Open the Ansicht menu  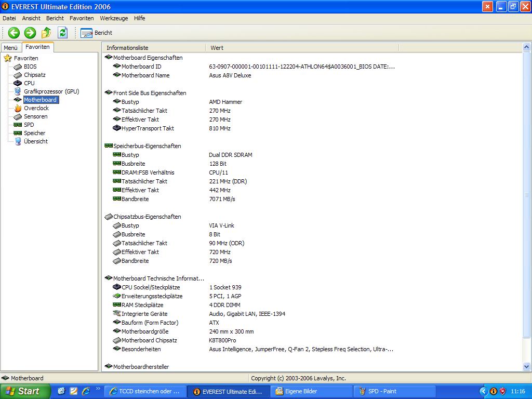point(31,18)
